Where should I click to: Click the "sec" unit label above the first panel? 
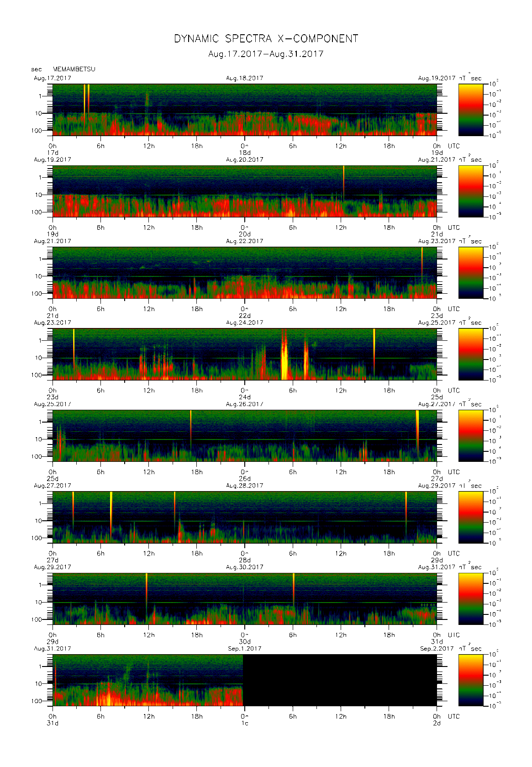[x=36, y=69]
